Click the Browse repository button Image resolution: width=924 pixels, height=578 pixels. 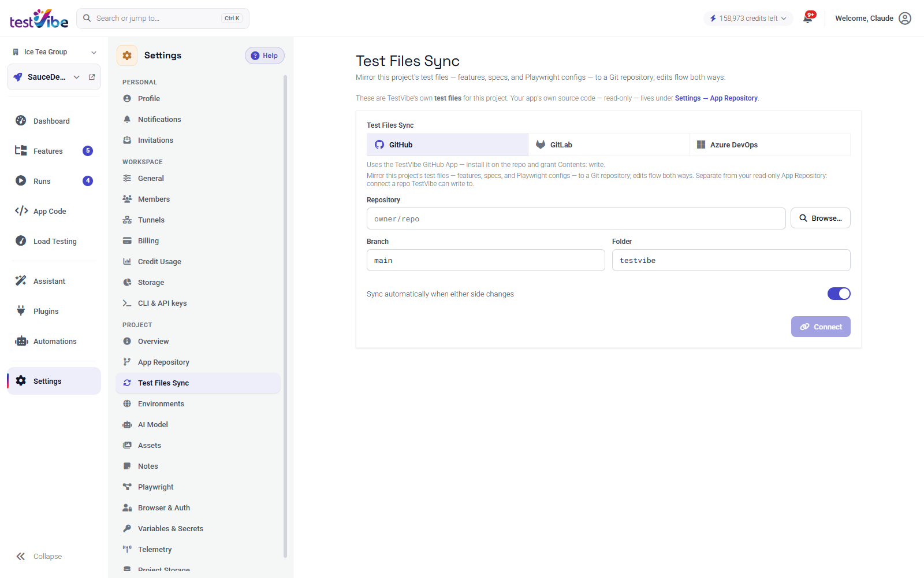pyautogui.click(x=821, y=218)
